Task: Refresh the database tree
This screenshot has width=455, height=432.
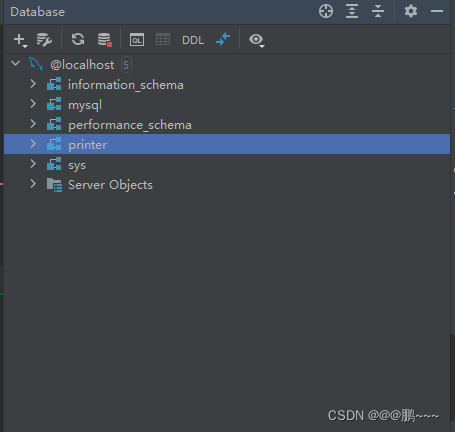Action: click(x=78, y=39)
